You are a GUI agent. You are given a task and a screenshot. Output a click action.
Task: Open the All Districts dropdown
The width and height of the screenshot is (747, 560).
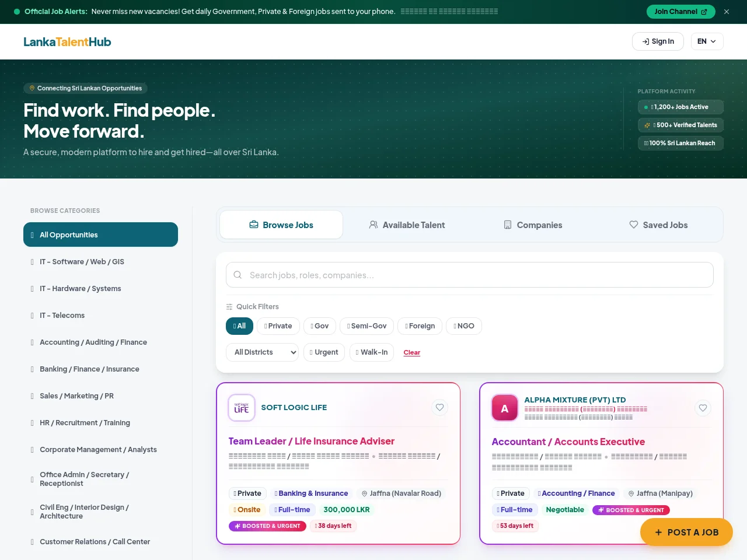tap(263, 352)
